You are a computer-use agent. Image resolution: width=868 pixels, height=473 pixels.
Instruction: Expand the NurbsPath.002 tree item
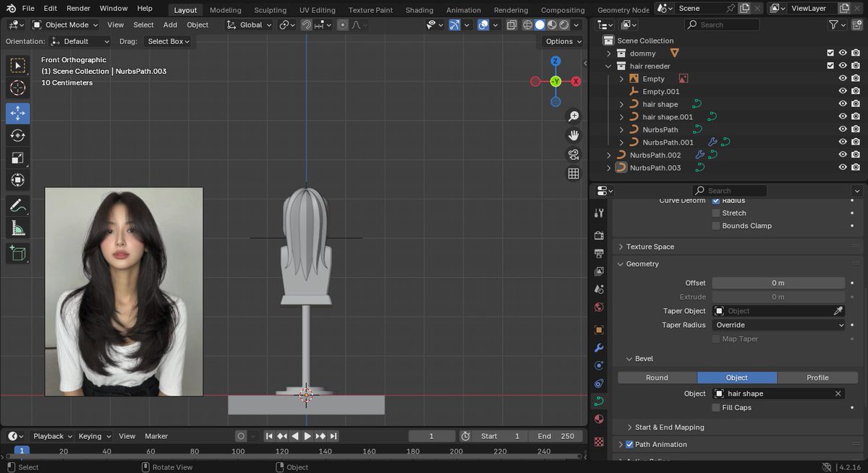[x=609, y=155]
